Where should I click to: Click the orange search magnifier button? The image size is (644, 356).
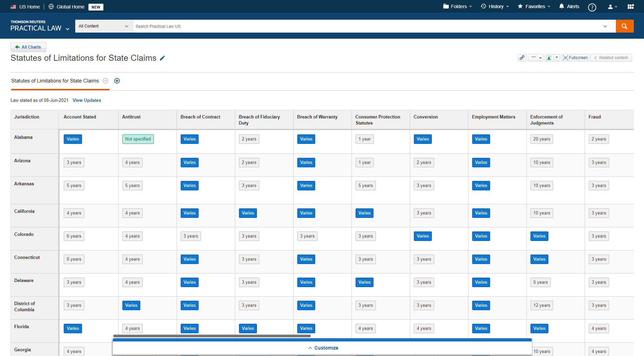(624, 26)
